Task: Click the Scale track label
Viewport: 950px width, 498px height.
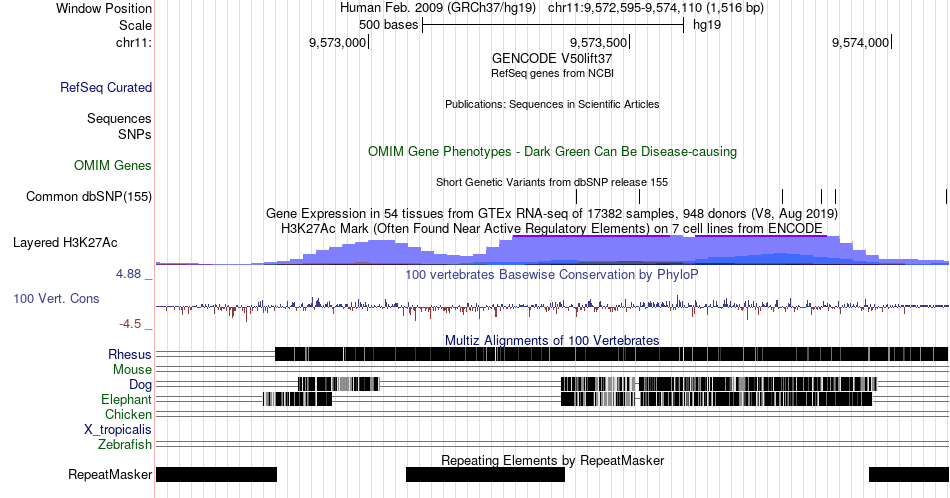Action: [135, 25]
